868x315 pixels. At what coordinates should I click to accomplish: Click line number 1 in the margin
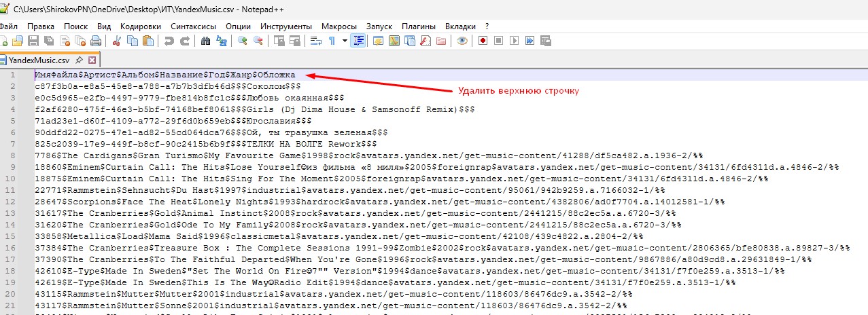(x=12, y=75)
